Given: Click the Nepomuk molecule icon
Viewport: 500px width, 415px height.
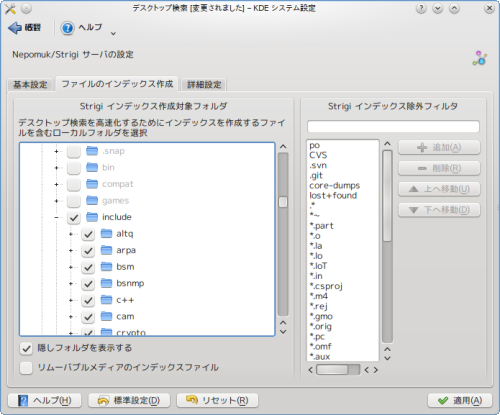Looking at the screenshot, I should click(x=480, y=58).
